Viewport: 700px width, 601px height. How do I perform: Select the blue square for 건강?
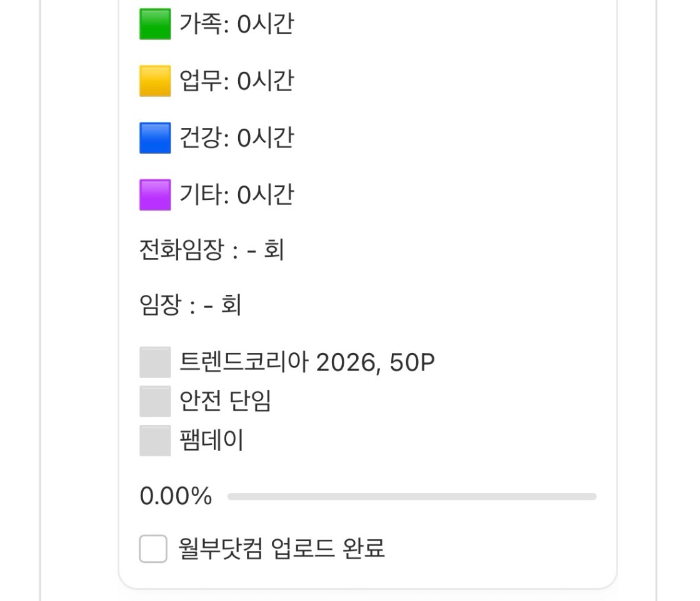click(155, 138)
